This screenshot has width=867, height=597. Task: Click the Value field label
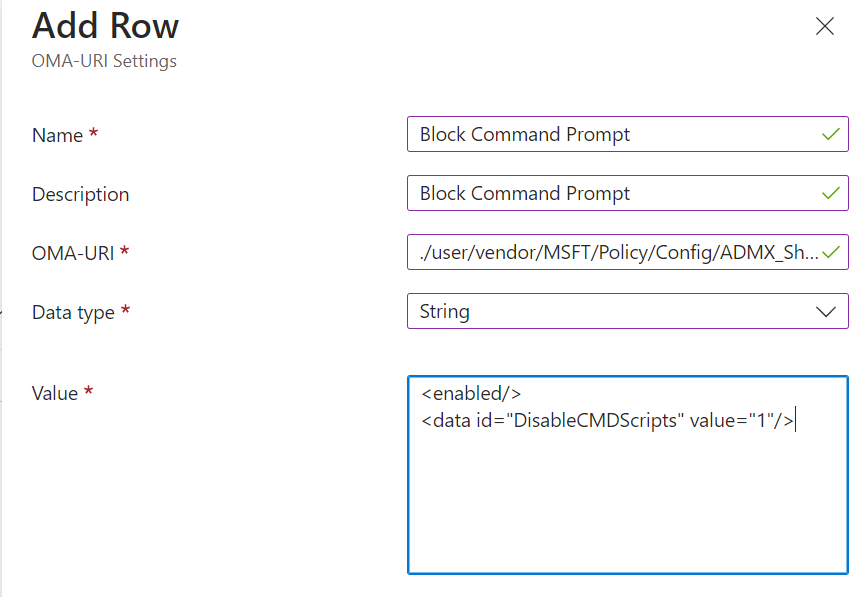click(55, 393)
